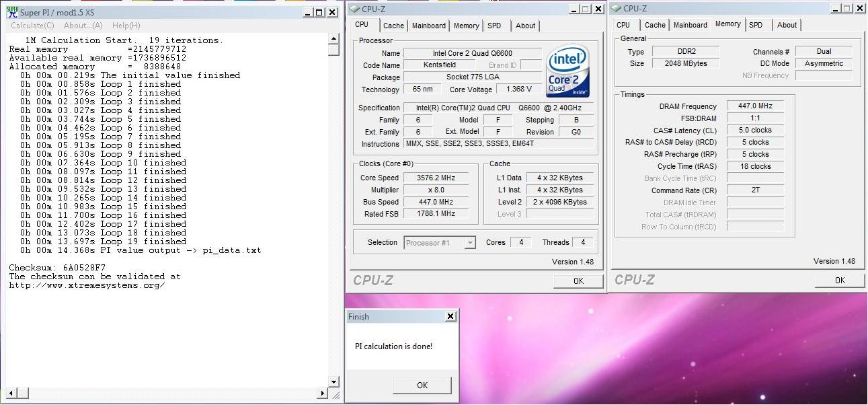The width and height of the screenshot is (868, 405).
Task: Switch to SPD tab in right CPU-Z
Action: pos(756,25)
